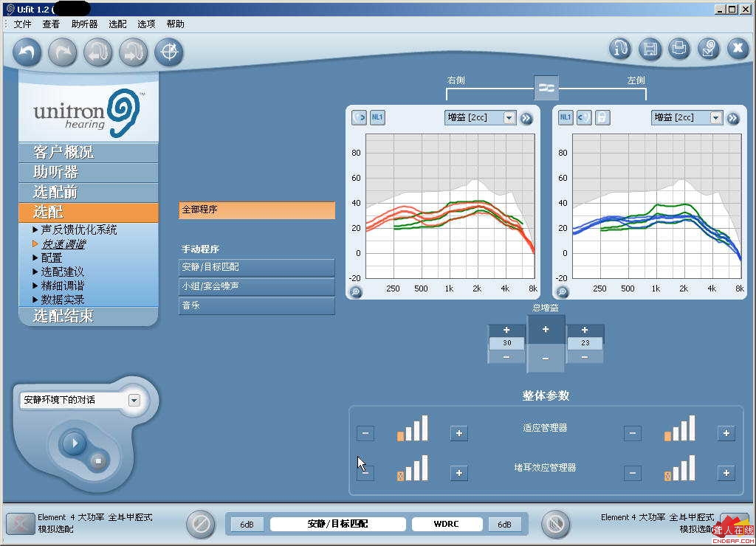Open the 查看 menu
The width and height of the screenshot is (756, 546).
coord(51,24)
